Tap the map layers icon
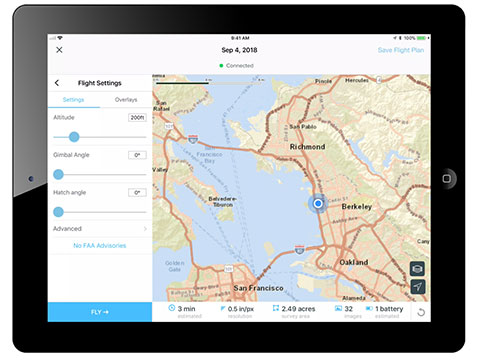 (x=417, y=269)
